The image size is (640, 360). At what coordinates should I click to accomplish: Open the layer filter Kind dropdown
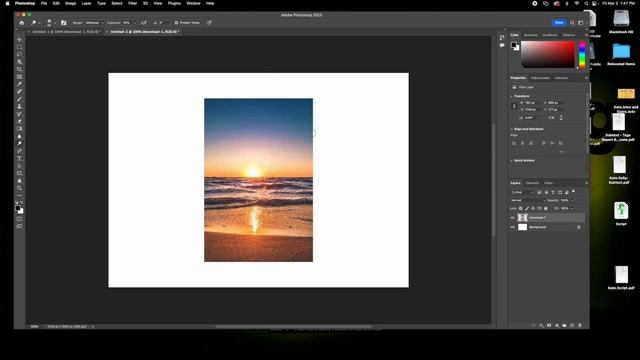tap(522, 192)
